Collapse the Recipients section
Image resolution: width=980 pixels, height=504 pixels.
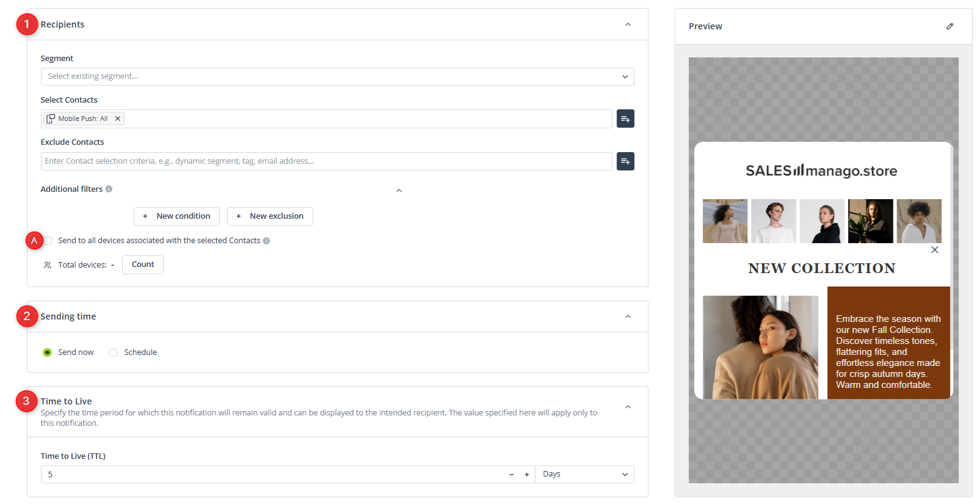point(628,24)
